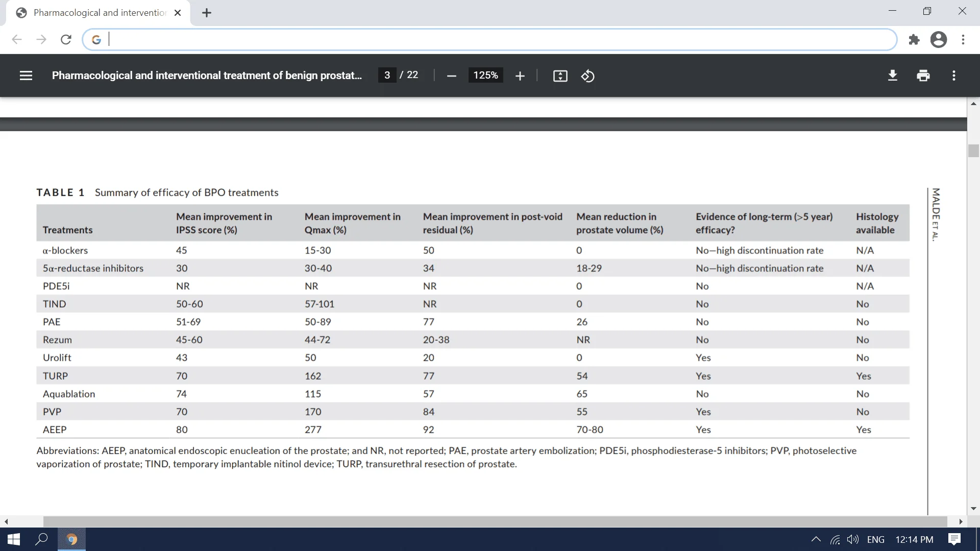980x551 pixels.
Task: Click the 'PAE' row label
Action: tap(52, 322)
